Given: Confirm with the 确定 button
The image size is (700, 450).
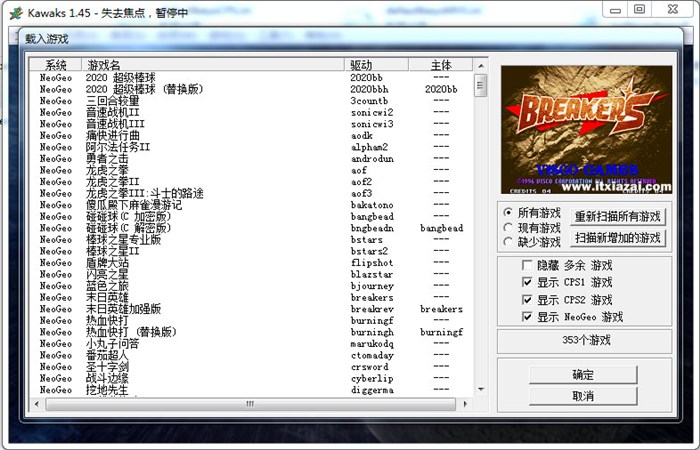Looking at the screenshot, I should click(583, 375).
